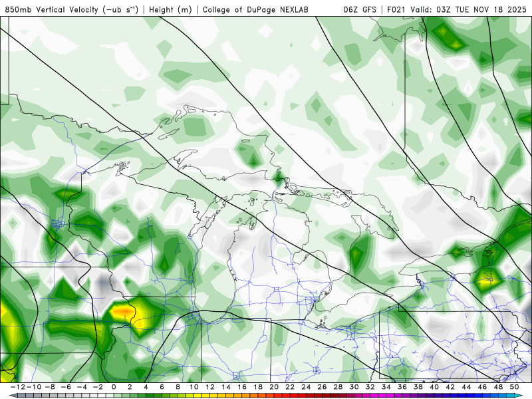Click the '22' legend value

290,387
